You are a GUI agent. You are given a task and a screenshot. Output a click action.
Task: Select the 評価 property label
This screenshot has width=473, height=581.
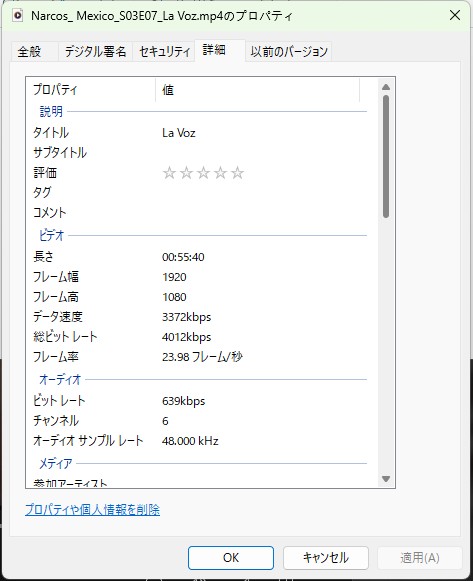point(45,173)
